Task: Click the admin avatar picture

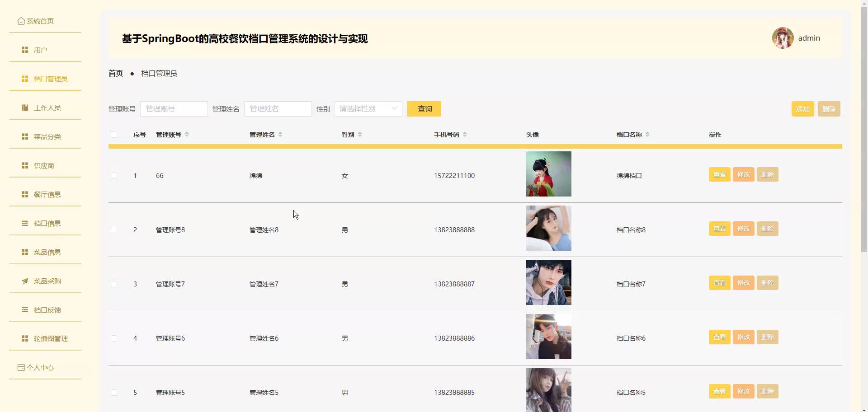Action: pyautogui.click(x=783, y=38)
